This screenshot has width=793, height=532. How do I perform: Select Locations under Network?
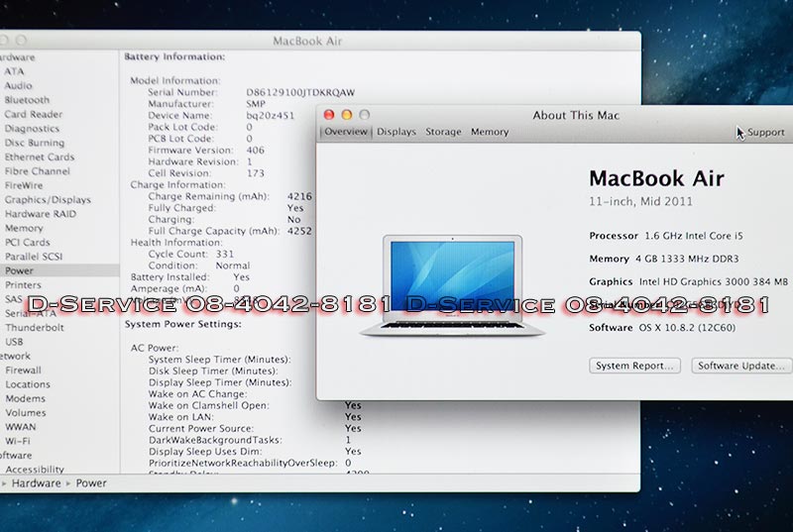(28, 384)
